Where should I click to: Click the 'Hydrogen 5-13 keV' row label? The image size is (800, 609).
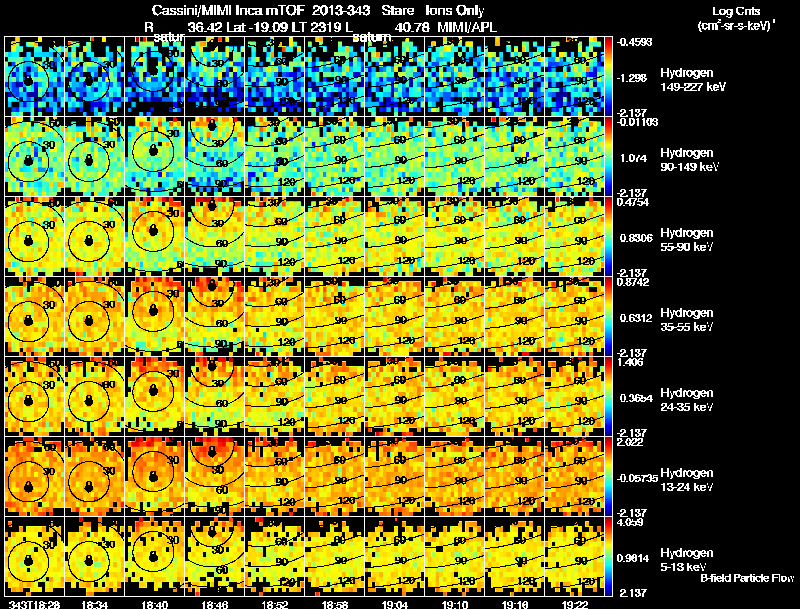(x=687, y=560)
